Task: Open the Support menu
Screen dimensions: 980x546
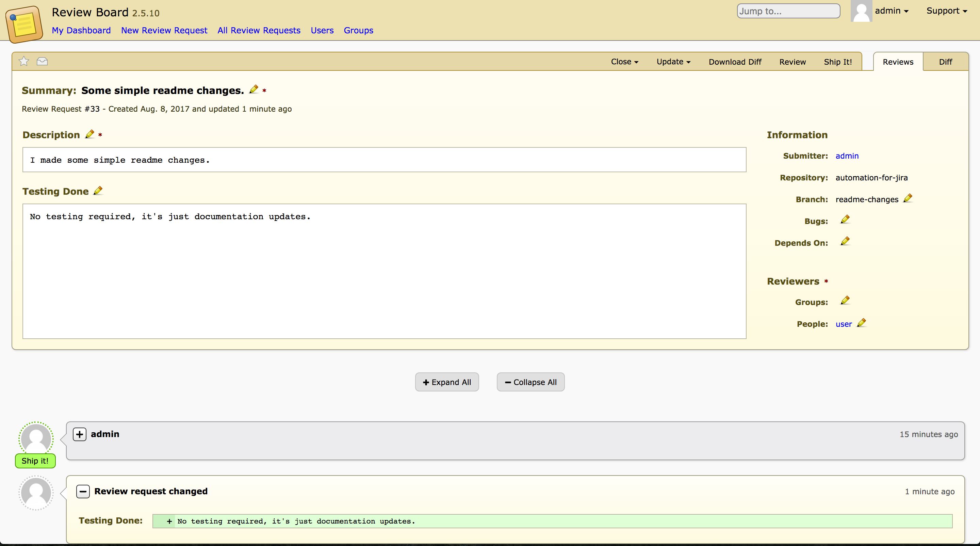Action: pos(947,11)
